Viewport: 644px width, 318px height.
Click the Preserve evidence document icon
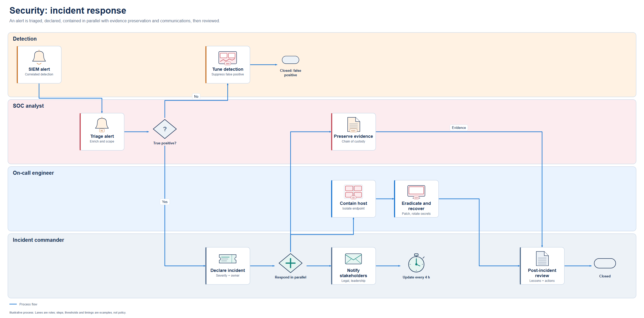click(x=353, y=124)
